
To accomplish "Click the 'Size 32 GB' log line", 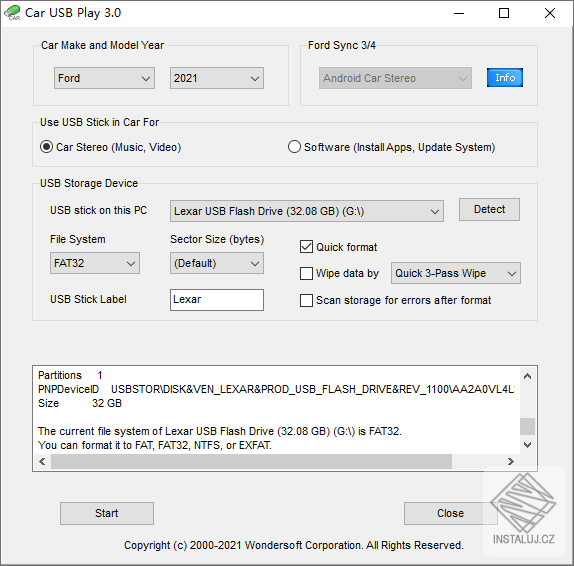I will coord(80,403).
